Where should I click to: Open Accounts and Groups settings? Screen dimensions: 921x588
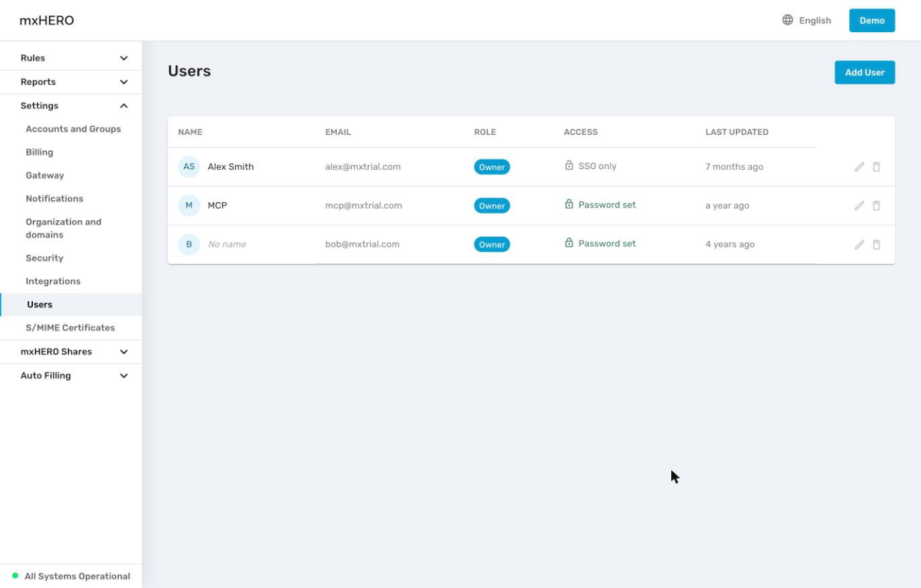pyautogui.click(x=73, y=129)
